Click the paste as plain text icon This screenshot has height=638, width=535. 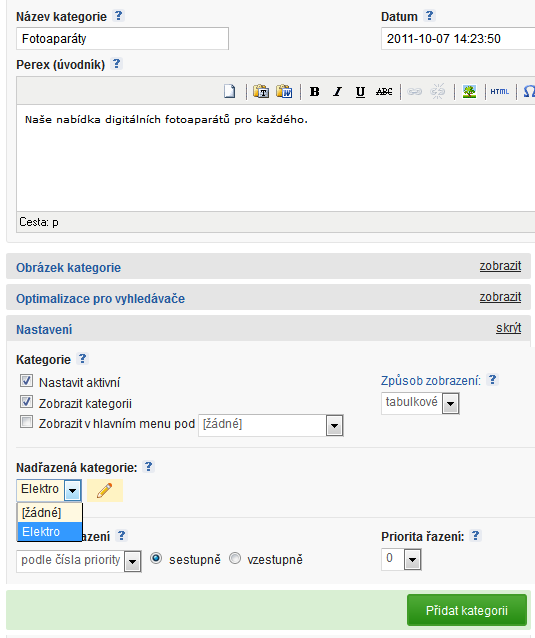[x=261, y=92]
